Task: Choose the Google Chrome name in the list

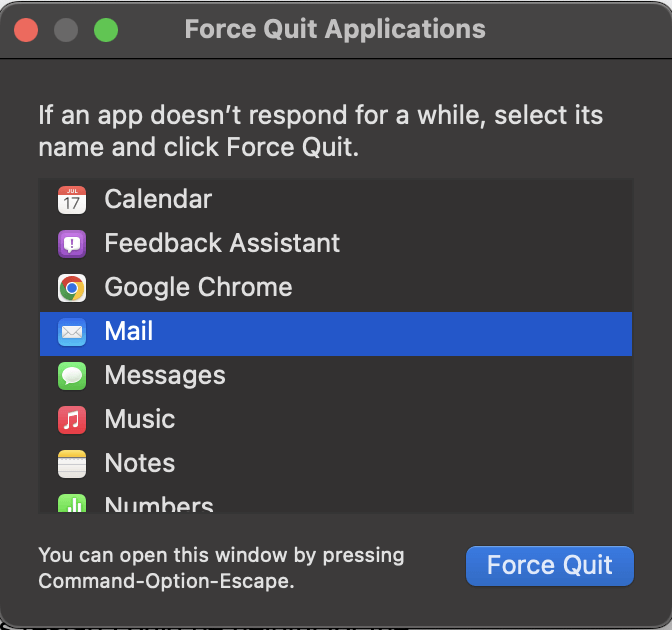Action: tap(198, 288)
